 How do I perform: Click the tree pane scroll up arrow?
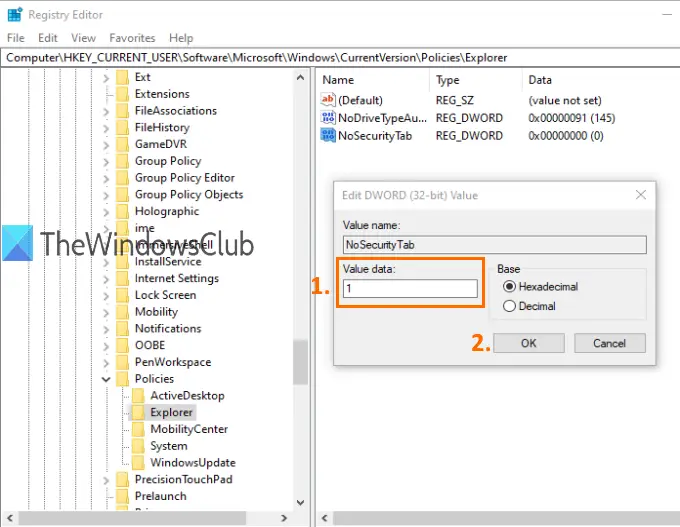click(300, 78)
